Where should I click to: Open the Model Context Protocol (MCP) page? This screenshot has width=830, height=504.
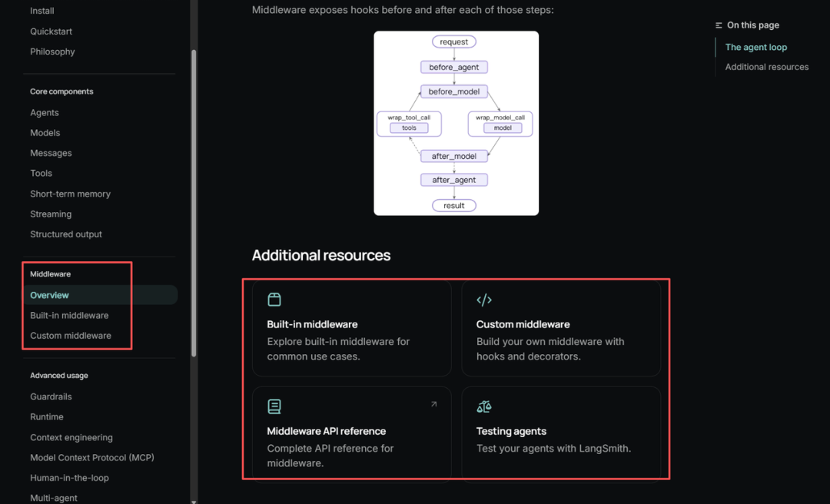pos(92,457)
